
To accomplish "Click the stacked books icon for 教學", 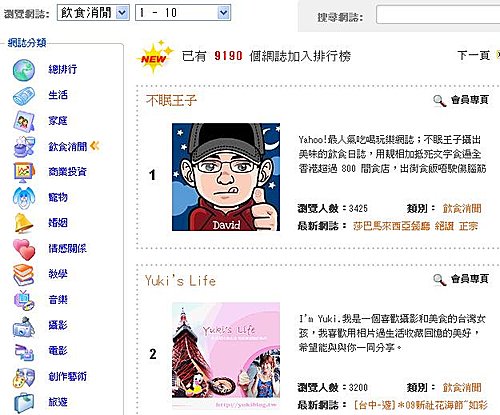I will click(23, 275).
